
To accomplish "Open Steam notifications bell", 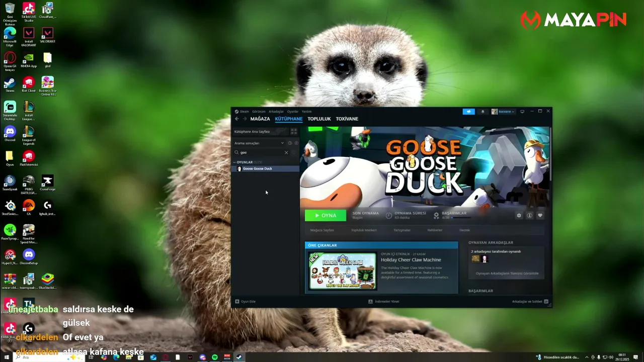I will pos(482,112).
